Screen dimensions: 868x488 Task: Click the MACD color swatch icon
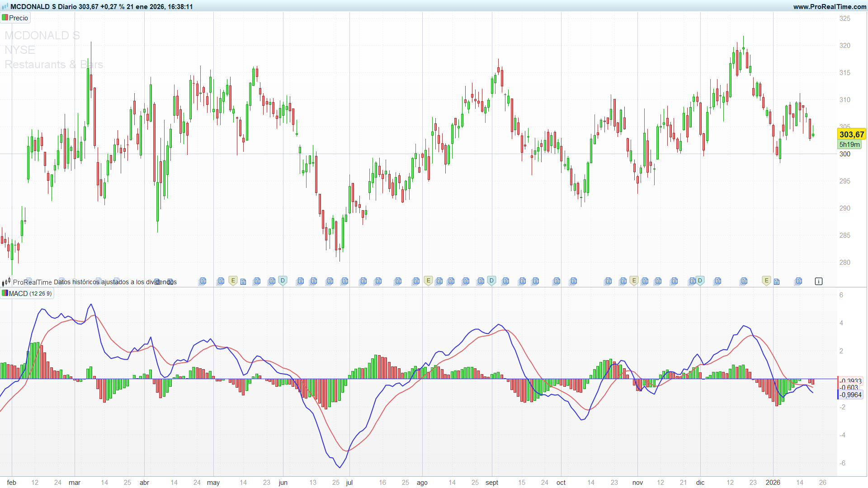5,293
